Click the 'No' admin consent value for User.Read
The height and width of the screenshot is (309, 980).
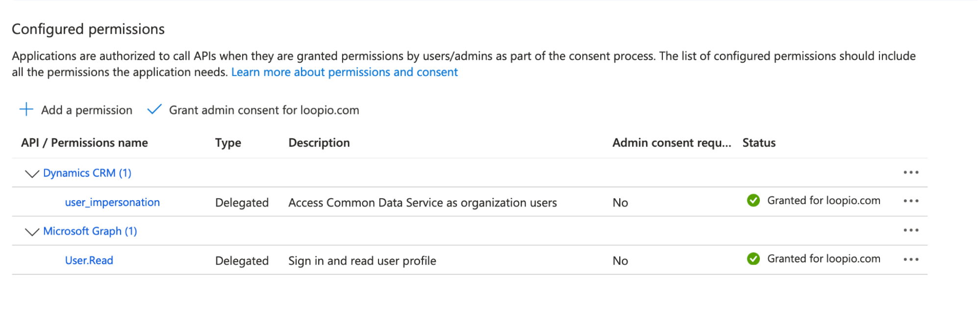coord(620,261)
